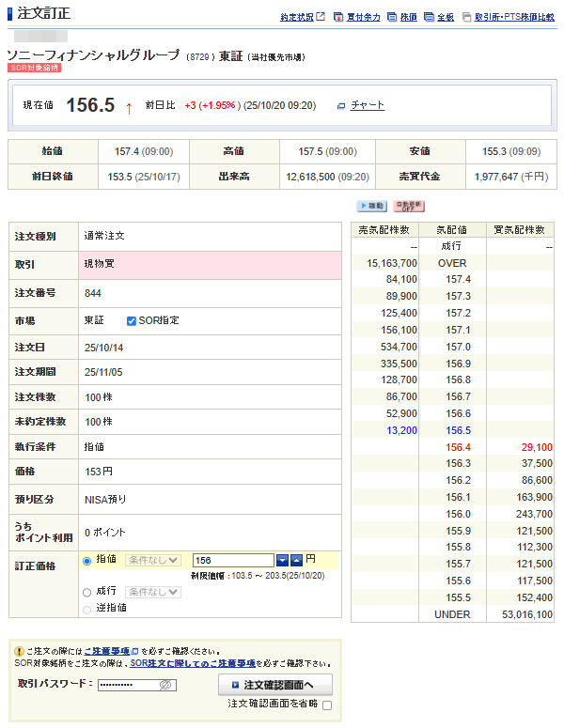Screen dimensions: 564x728
Task: Check the 注文確認画面を省略 checkbox
Action: (x=327, y=705)
